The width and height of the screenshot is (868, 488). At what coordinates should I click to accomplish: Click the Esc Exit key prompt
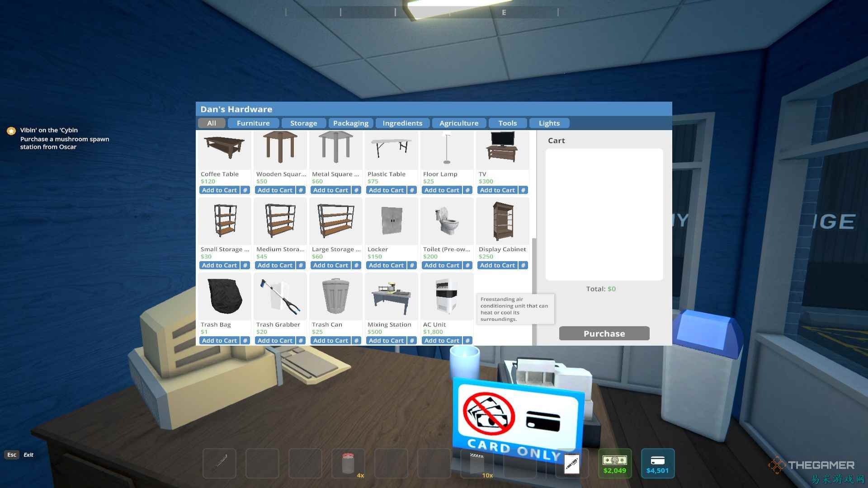click(x=12, y=455)
